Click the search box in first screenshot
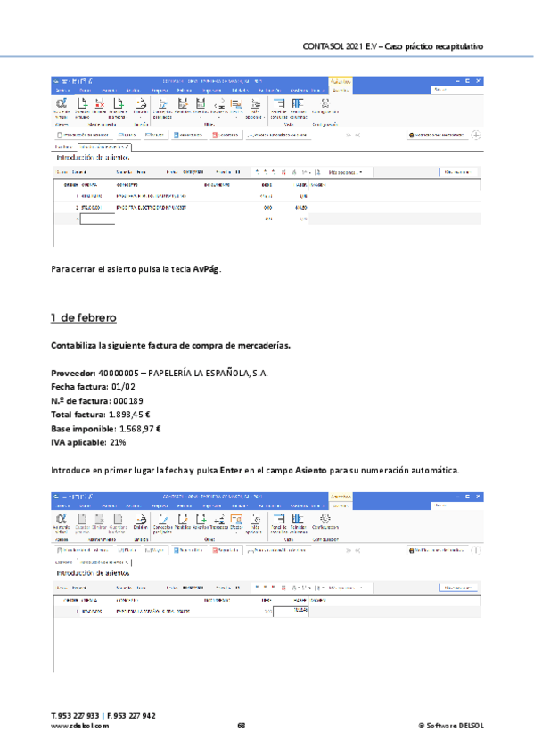The image size is (534, 756). click(x=456, y=90)
